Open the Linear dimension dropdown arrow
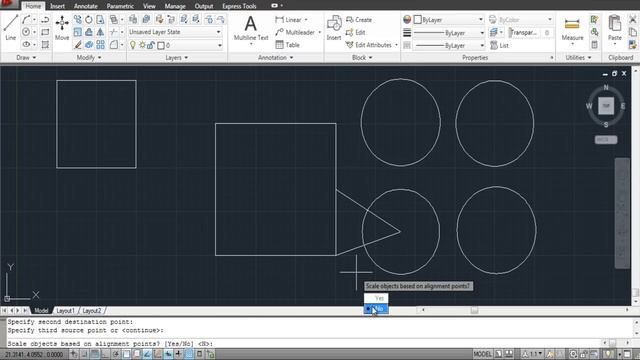 [x=306, y=20]
